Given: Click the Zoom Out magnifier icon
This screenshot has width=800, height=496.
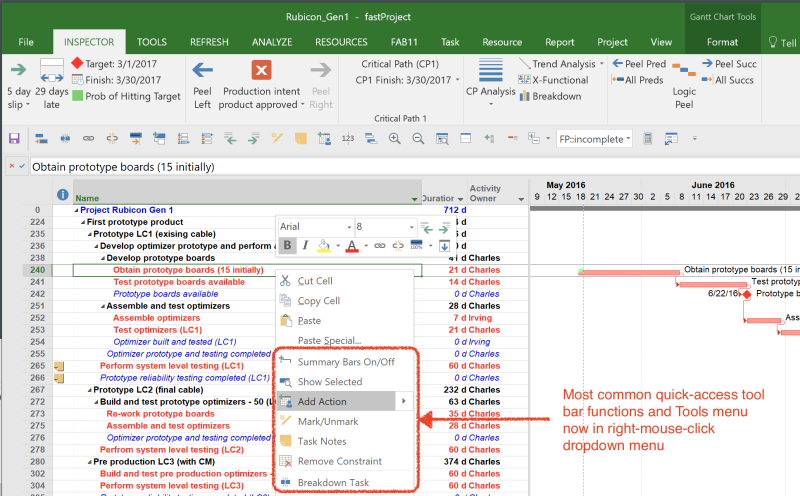Looking at the screenshot, I should pyautogui.click(x=418, y=138).
